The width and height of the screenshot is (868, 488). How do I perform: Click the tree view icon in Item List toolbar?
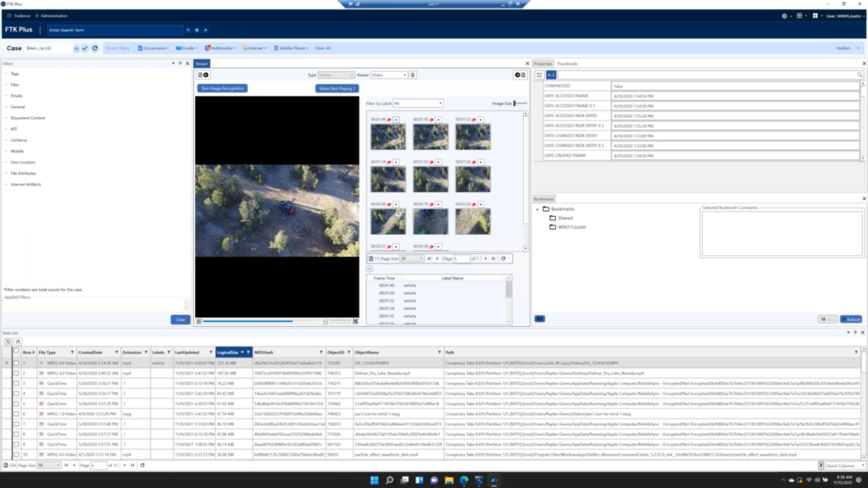[x=8, y=342]
